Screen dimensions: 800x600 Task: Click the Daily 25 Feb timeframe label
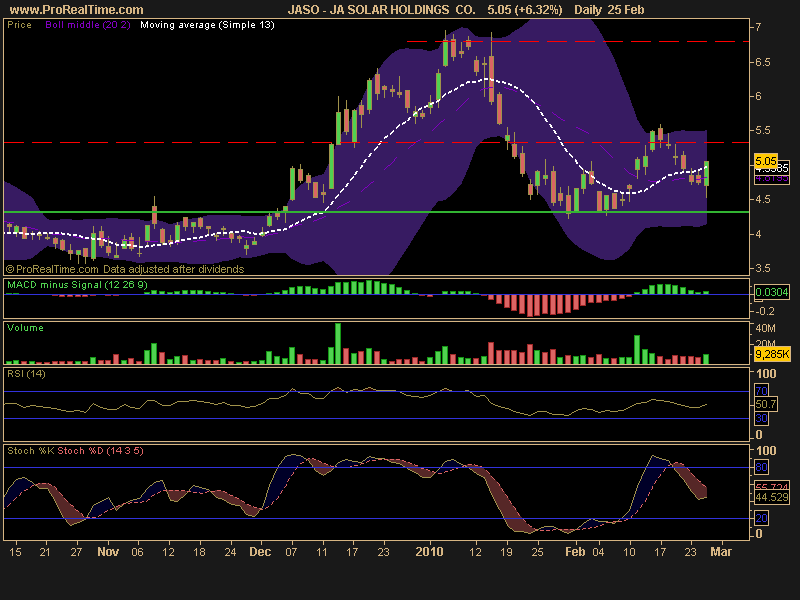point(609,10)
